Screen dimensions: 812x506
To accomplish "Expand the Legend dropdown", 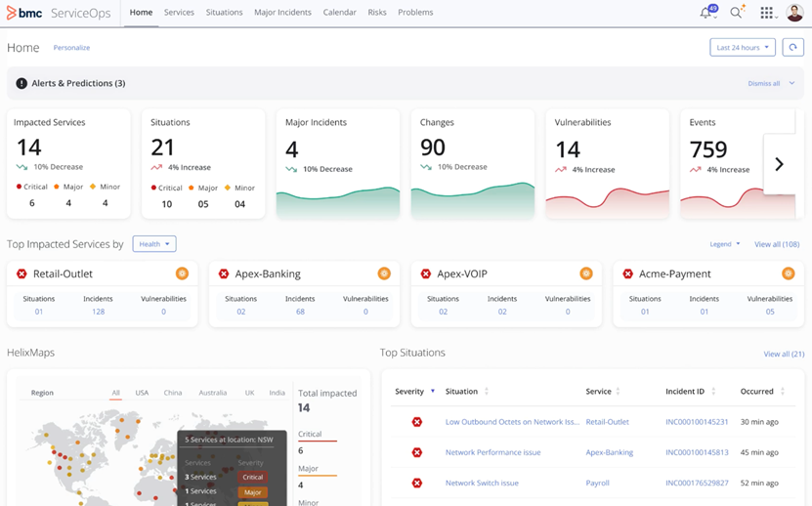I will click(x=724, y=244).
